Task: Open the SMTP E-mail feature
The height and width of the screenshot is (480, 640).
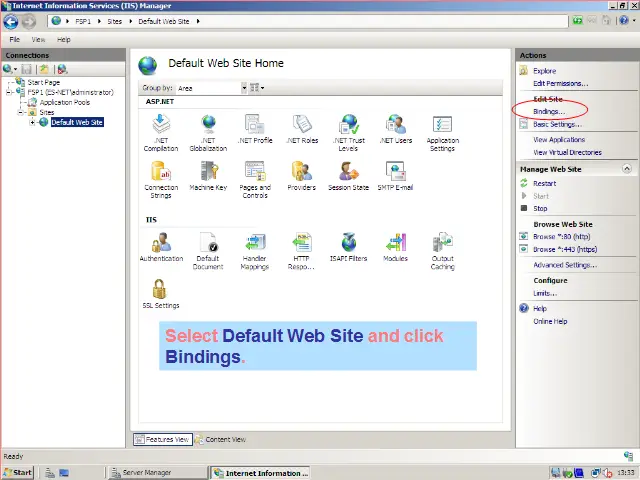Action: [396, 176]
